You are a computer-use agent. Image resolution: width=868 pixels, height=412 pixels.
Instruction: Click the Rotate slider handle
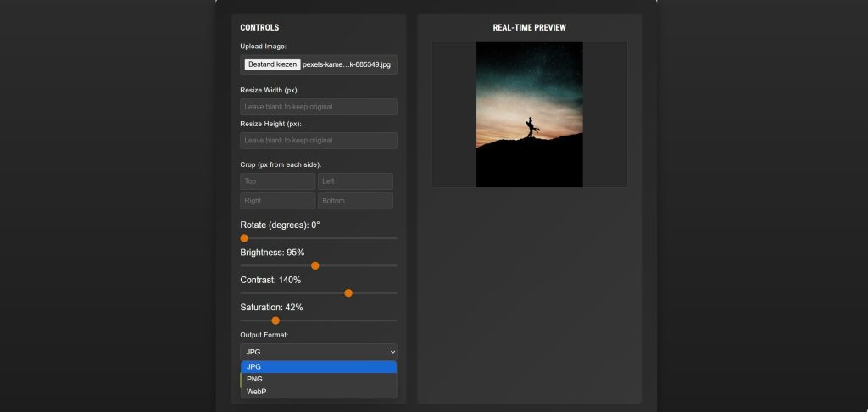244,238
